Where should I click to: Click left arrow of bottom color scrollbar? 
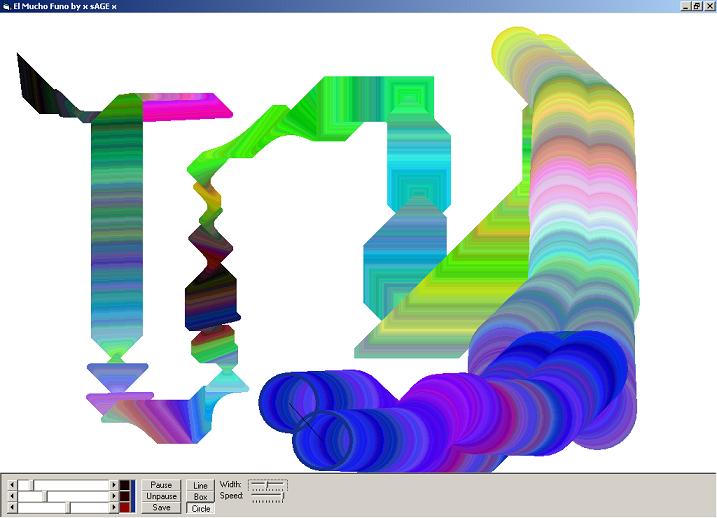click(x=12, y=508)
